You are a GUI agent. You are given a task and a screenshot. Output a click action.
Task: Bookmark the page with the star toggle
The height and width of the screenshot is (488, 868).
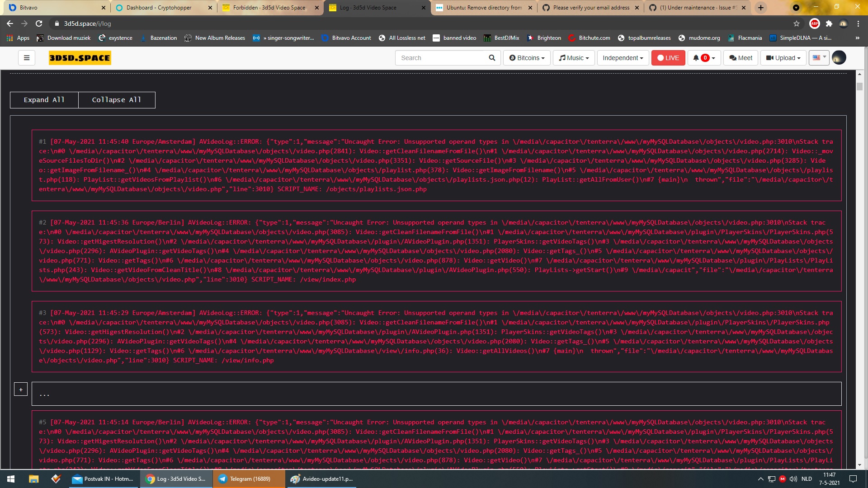[x=797, y=23]
